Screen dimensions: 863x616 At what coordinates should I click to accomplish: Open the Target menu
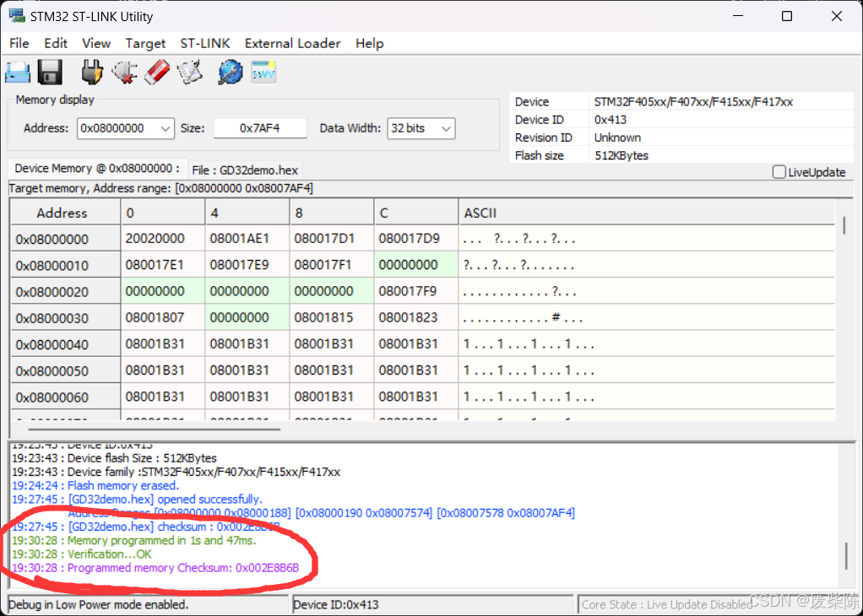[145, 43]
